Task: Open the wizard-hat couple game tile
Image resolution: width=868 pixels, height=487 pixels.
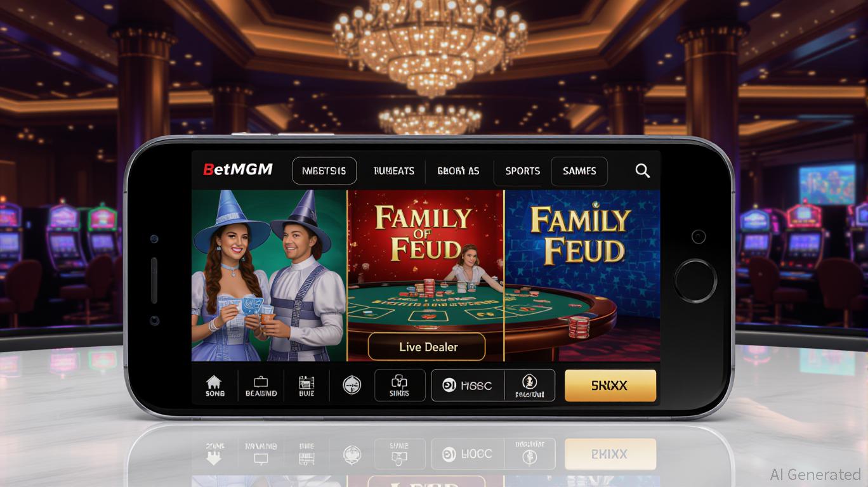Action: click(x=269, y=276)
